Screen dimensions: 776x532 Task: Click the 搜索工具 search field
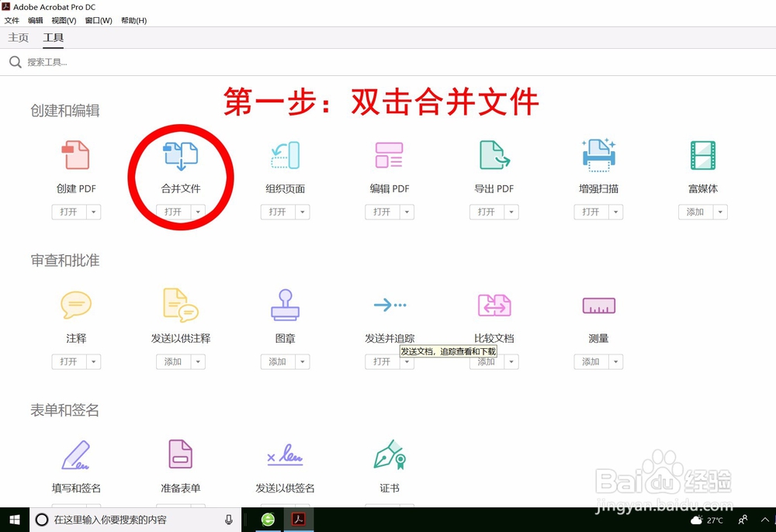(x=47, y=62)
